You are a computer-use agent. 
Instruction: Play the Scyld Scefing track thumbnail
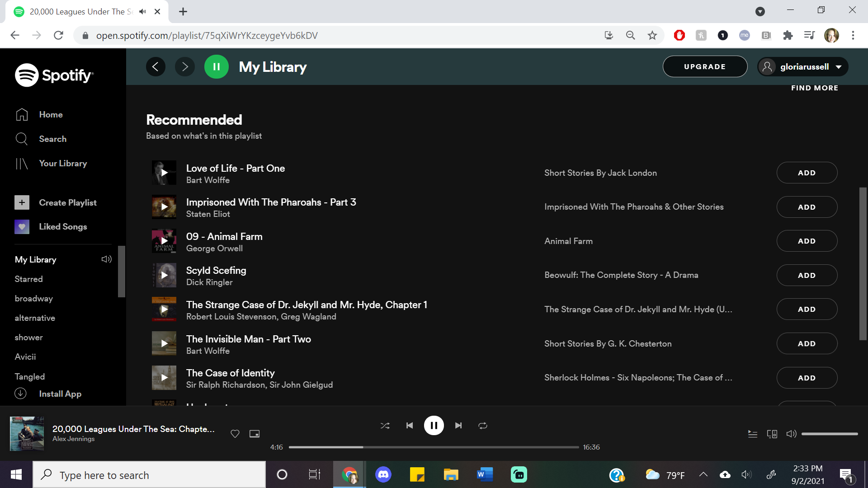(164, 275)
